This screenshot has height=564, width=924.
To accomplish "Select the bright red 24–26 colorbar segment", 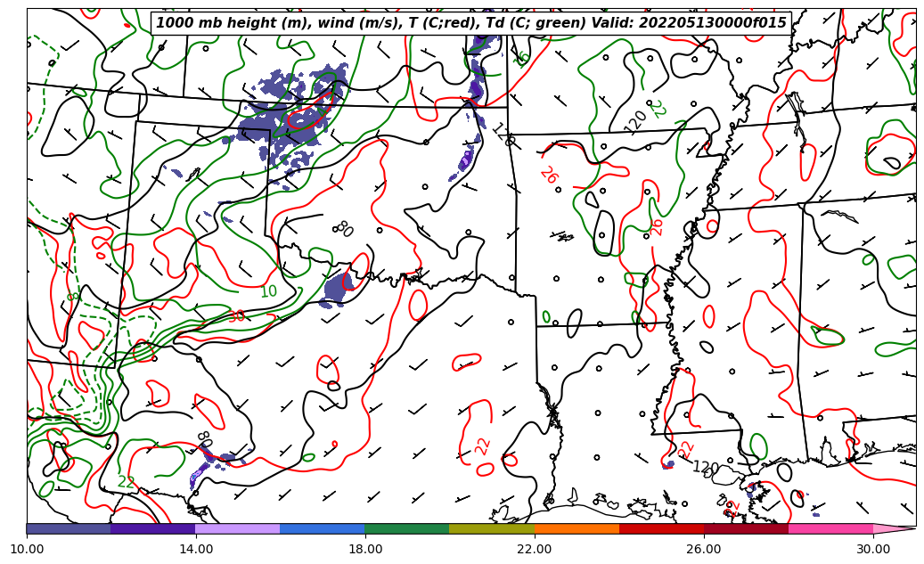I will click(x=662, y=528).
